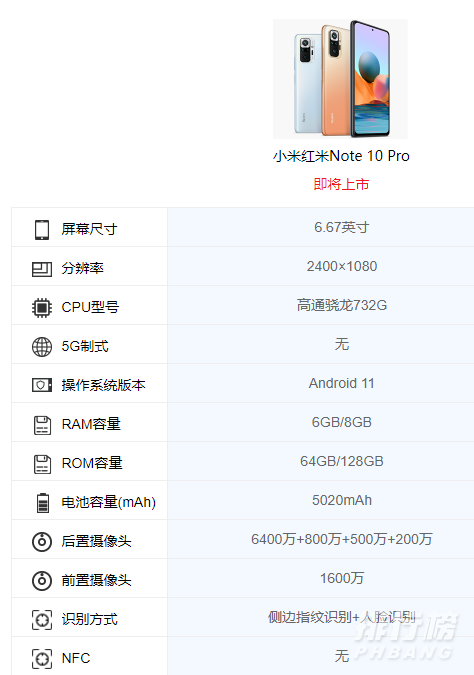Select the 操作系统版本 row label
This screenshot has width=474, height=675.
[103, 385]
